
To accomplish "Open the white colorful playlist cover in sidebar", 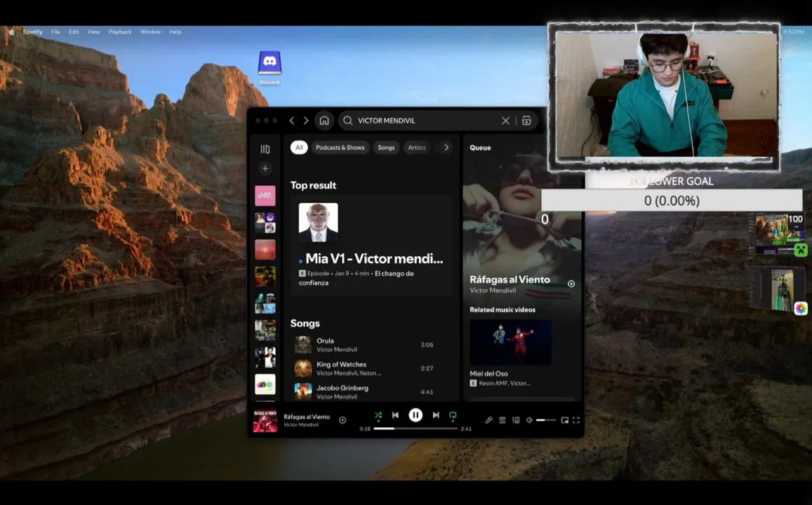I will [x=265, y=384].
